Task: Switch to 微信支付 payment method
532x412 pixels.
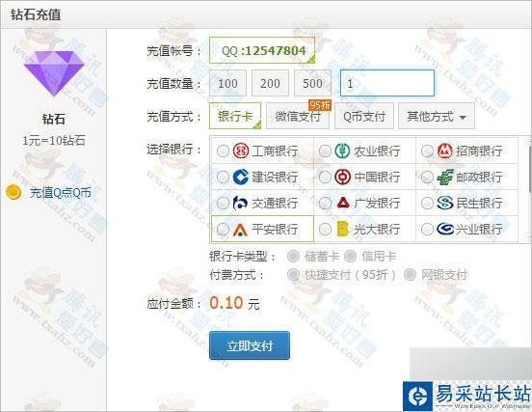Action: pos(298,116)
